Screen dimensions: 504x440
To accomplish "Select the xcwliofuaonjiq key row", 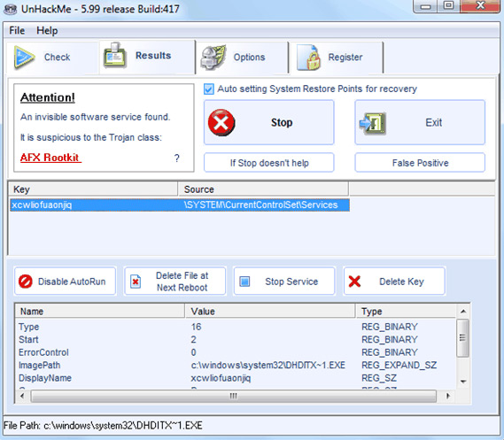I will coord(180,205).
